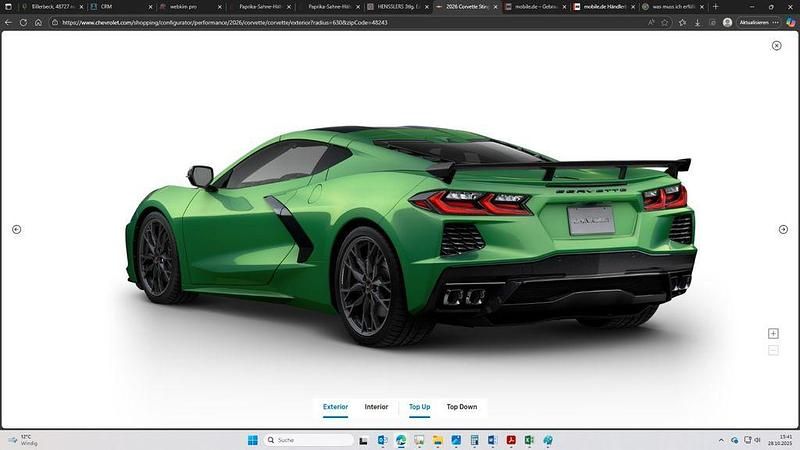This screenshot has width=800, height=450.
Task: Click the browser address bar URL
Action: (x=300, y=22)
